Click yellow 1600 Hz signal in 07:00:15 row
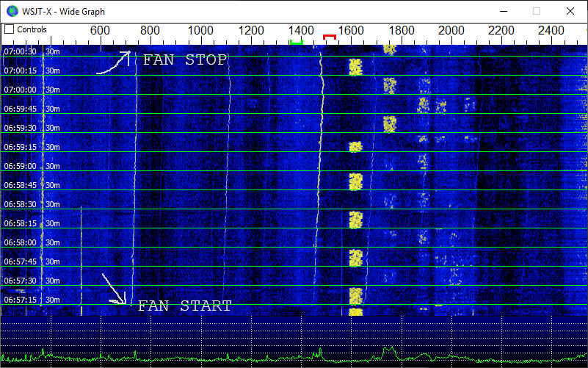 (x=355, y=68)
